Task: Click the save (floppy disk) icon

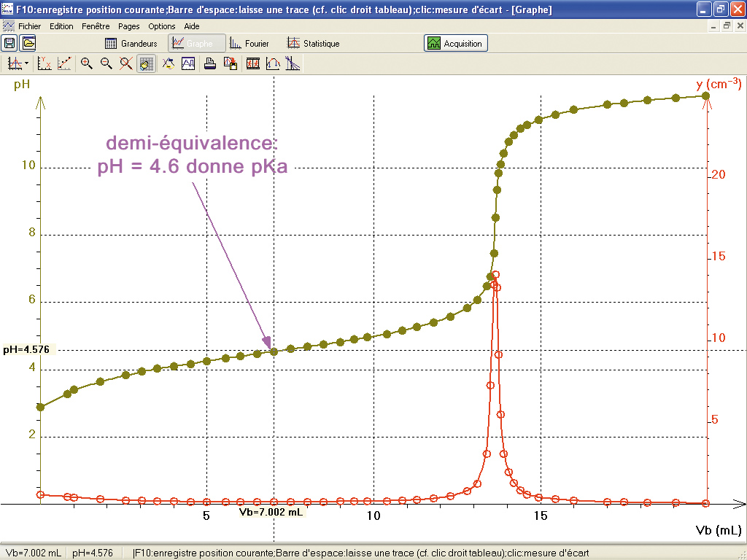Action: 9,43
